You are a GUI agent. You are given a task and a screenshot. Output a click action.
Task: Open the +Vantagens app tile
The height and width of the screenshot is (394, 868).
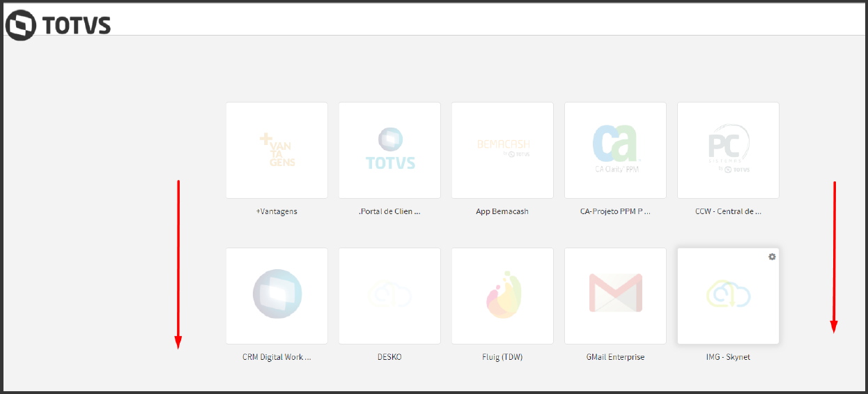point(277,150)
